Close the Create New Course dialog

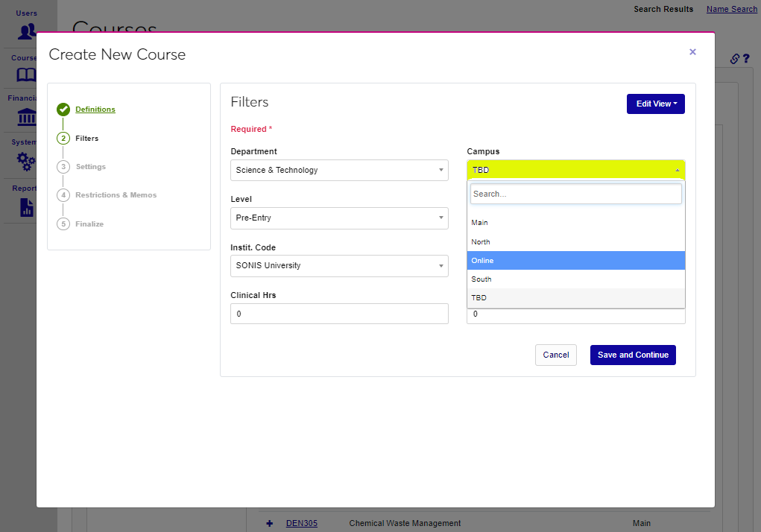[x=692, y=52]
